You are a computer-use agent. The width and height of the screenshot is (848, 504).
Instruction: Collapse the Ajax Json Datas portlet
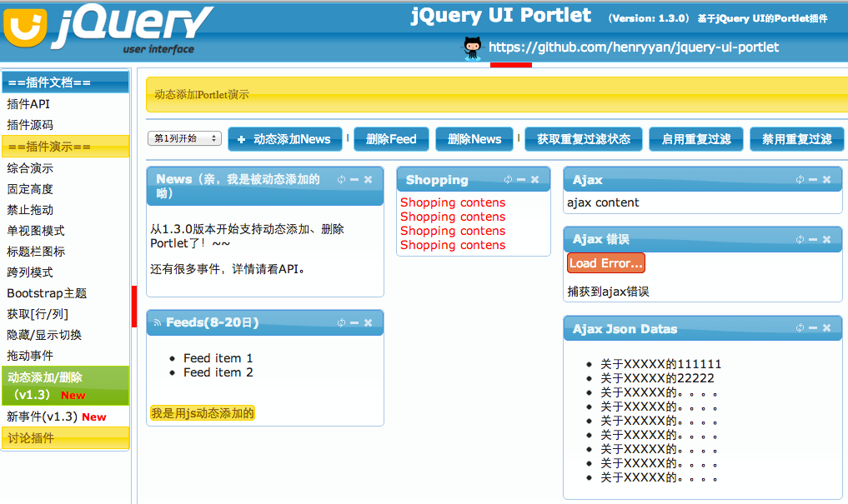[813, 328]
